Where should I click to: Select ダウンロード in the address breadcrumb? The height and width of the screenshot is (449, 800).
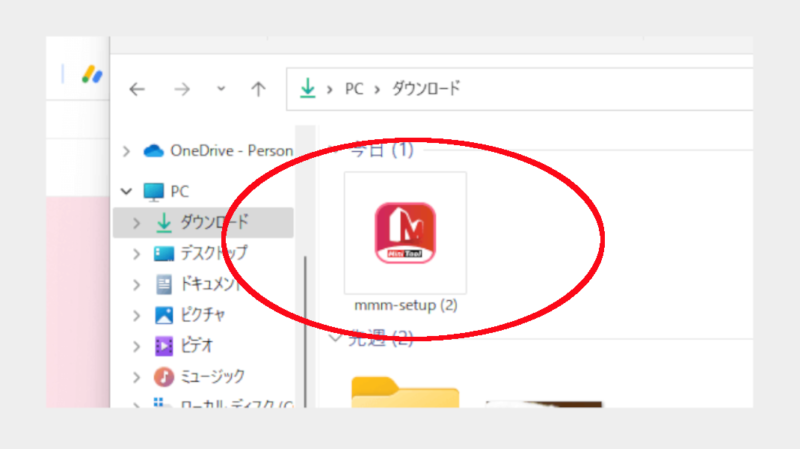tap(426, 88)
